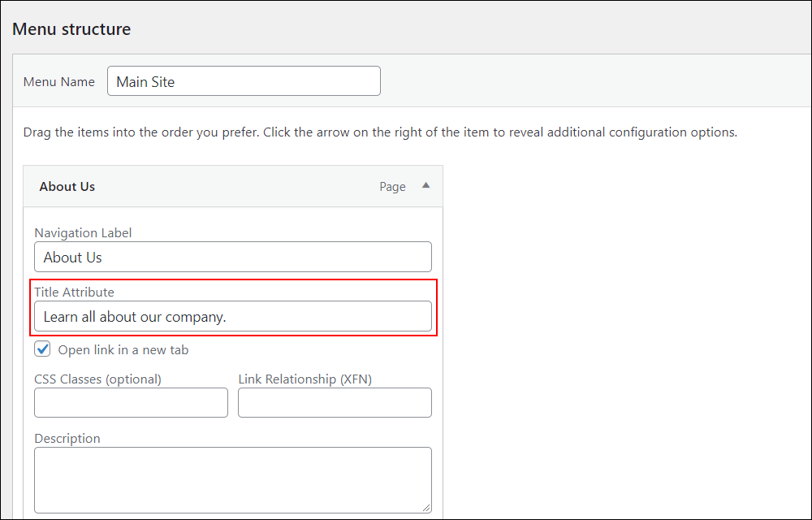Click the Navigation Label caption
This screenshot has height=520, width=812.
[x=83, y=233]
